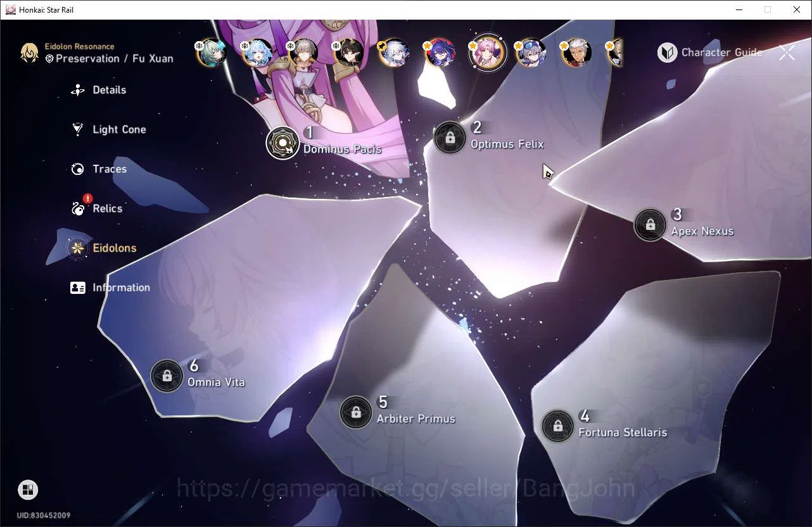Click the UID:830452009 text

pos(44,516)
